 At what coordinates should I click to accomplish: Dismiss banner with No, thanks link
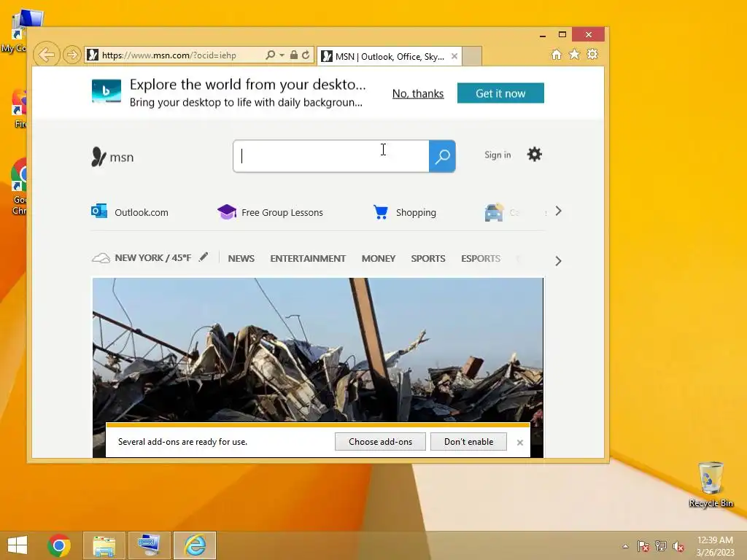418,94
